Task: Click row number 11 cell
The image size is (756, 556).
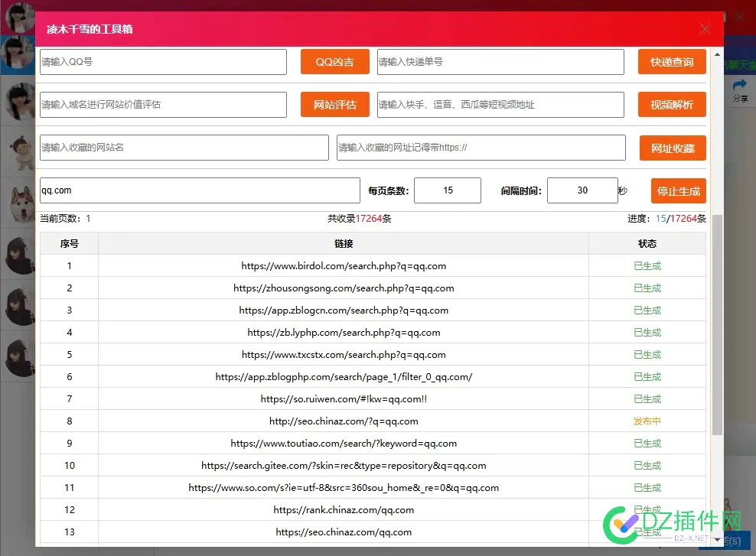Action: click(70, 488)
